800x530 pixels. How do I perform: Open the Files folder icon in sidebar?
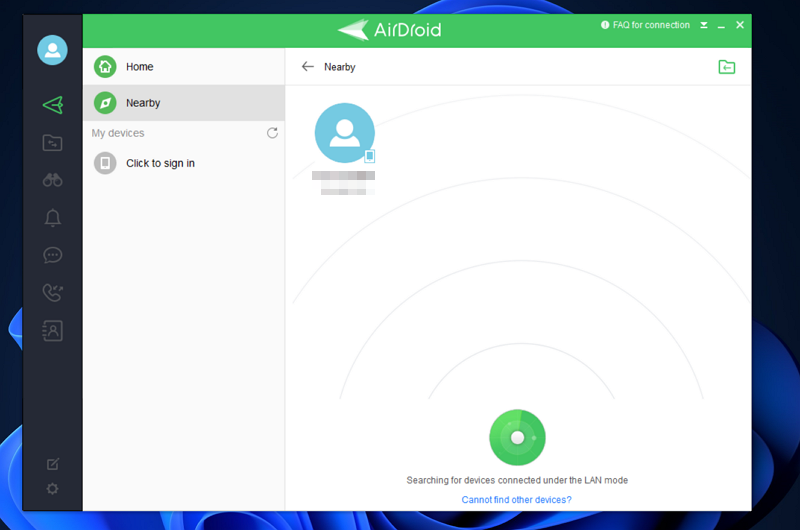click(52, 143)
